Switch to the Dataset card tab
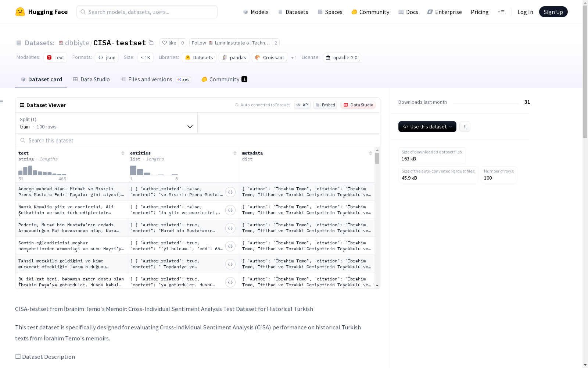Viewport: 588px width, 368px height. (x=41, y=79)
